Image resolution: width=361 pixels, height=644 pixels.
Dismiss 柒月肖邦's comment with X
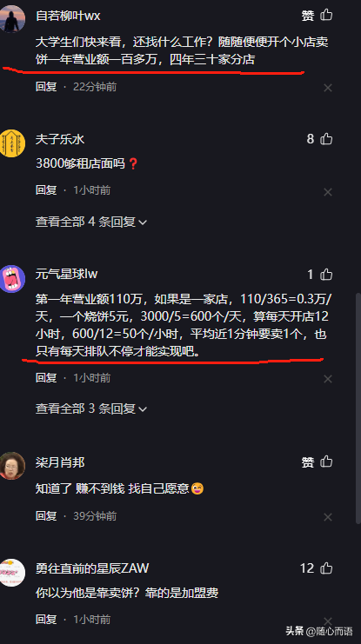328,517
